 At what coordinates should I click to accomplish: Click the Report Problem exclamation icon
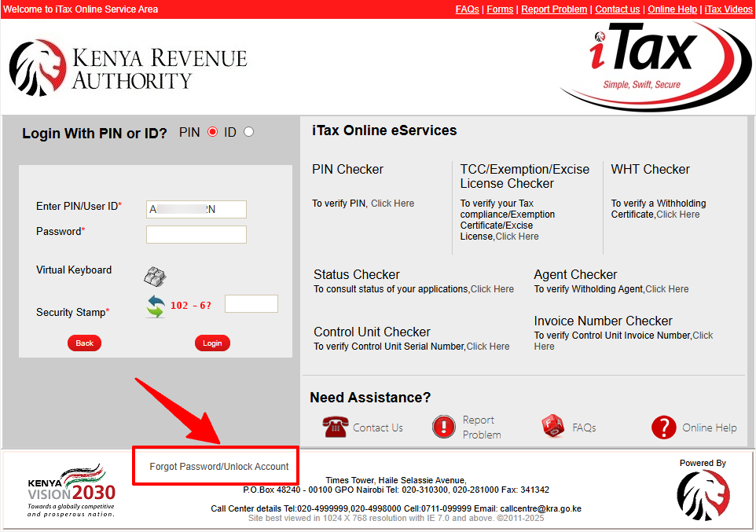pyautogui.click(x=444, y=427)
